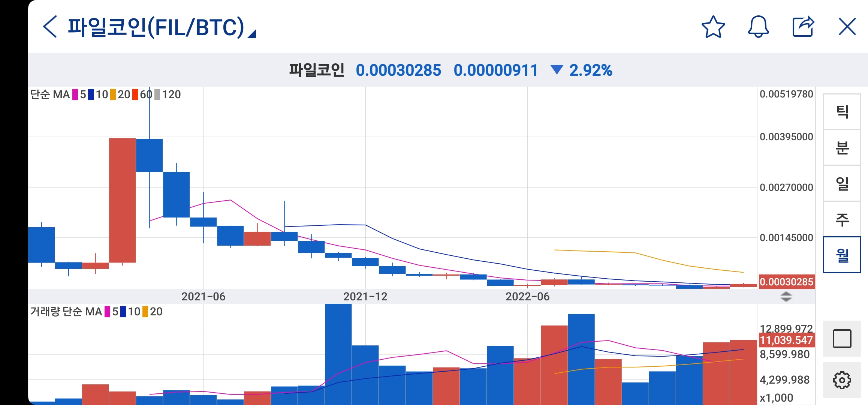Select the 일 daily chart
868x405 pixels.
[842, 184]
